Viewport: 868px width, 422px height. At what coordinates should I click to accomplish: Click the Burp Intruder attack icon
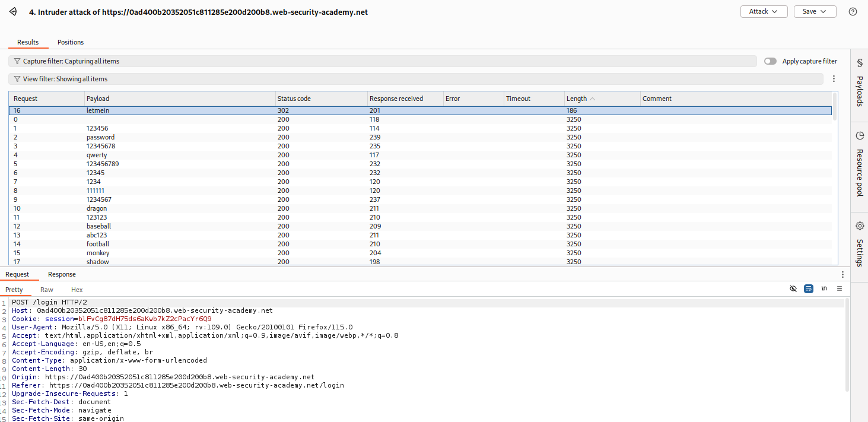point(13,12)
